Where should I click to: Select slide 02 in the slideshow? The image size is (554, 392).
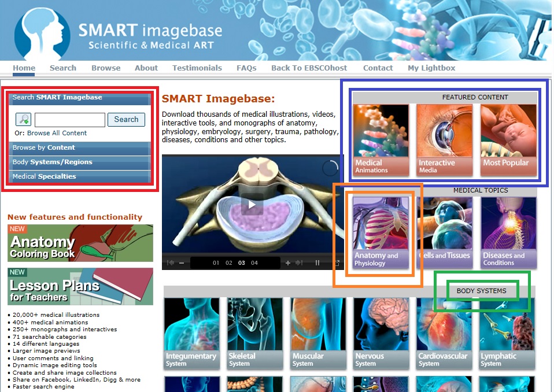[229, 262]
